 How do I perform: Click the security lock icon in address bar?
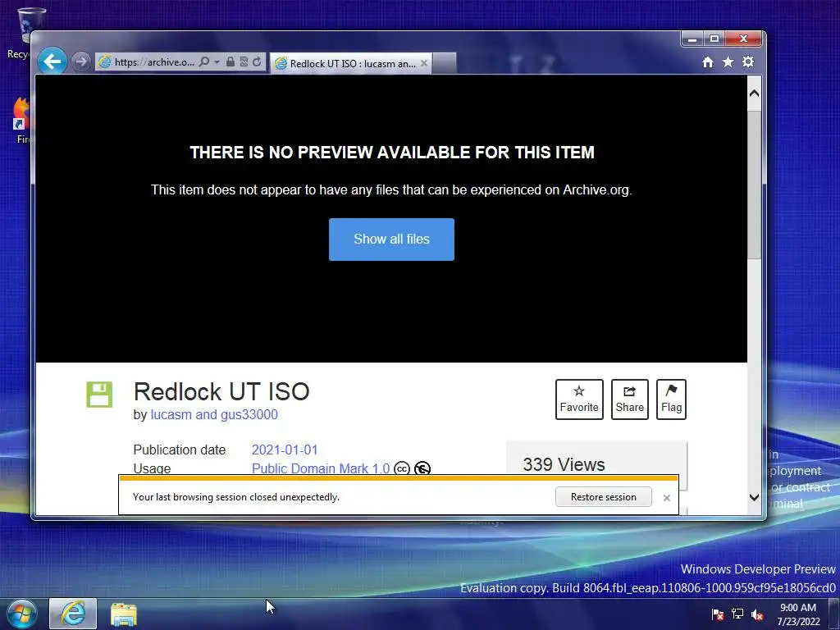click(x=231, y=62)
